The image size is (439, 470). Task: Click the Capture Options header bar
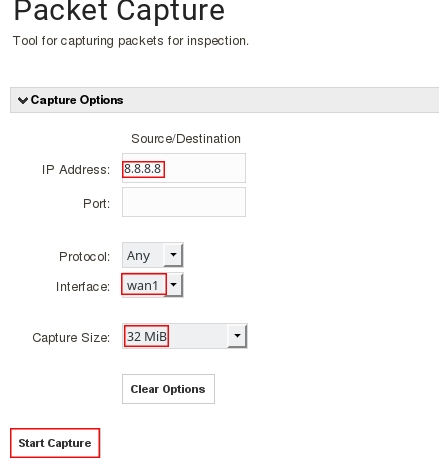pyautogui.click(x=224, y=100)
